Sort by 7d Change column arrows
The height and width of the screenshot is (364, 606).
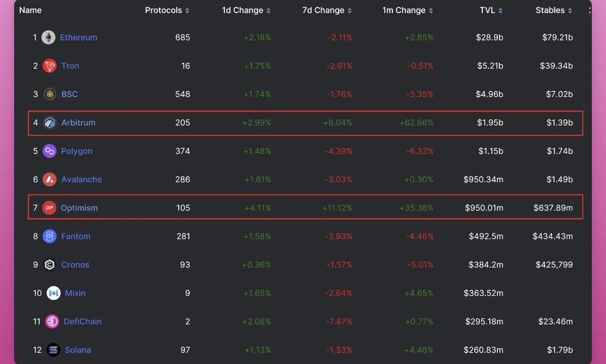349,11
